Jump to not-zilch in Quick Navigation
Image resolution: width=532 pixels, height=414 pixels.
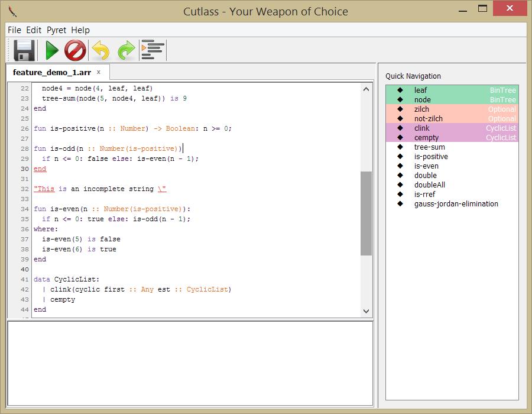tap(452, 118)
